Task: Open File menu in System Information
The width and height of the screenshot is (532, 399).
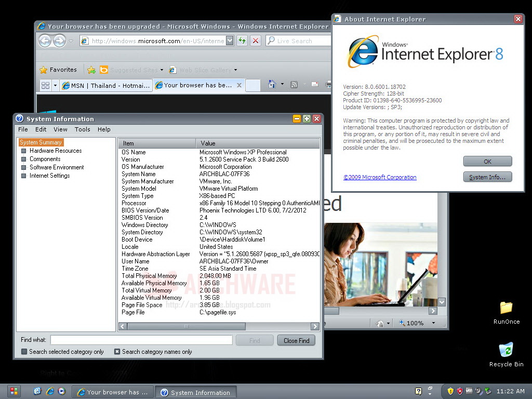Action: point(23,129)
